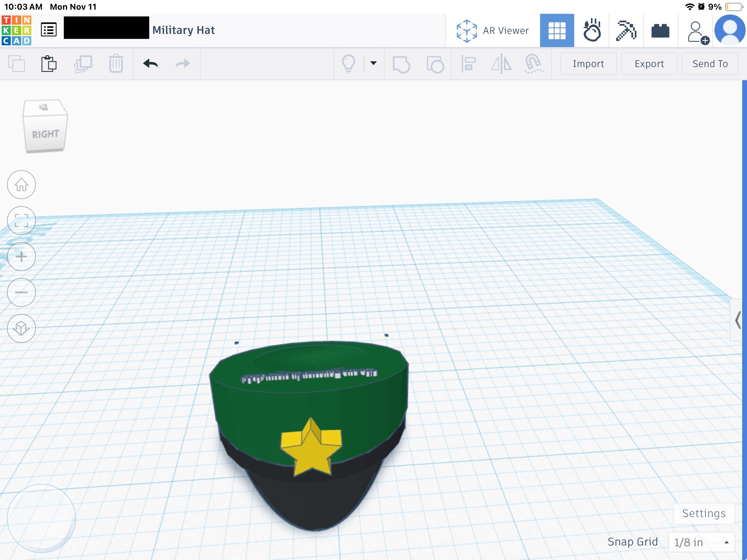Activate the Cruise magnet tool
The image size is (747, 560).
[x=534, y=64]
